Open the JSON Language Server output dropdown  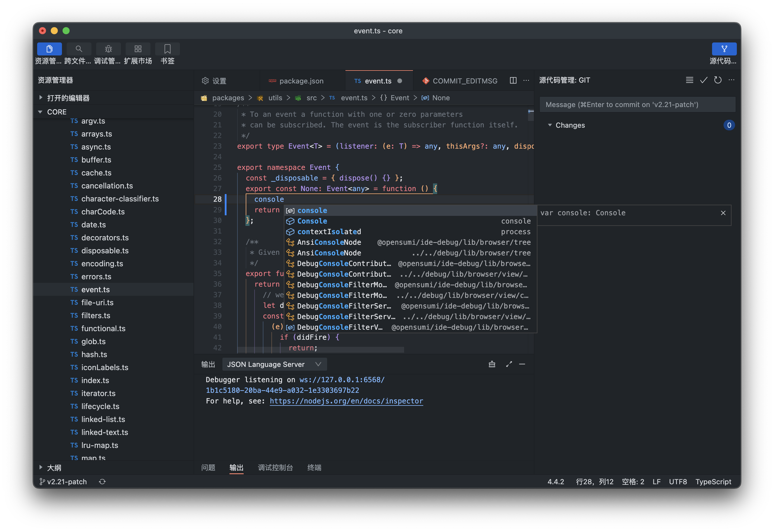(x=274, y=364)
